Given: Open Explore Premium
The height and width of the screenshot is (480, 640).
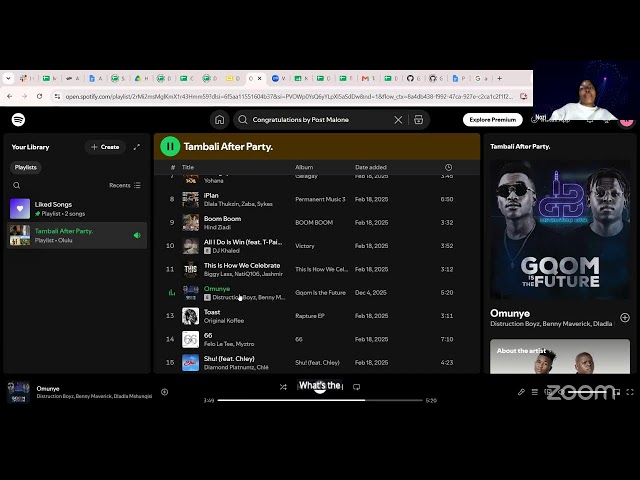Looking at the screenshot, I should 493,120.
